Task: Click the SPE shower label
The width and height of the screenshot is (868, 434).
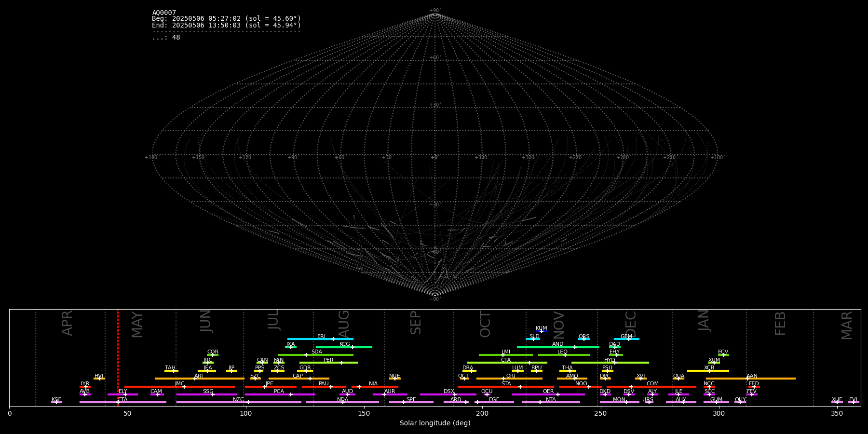Action: coord(411,400)
